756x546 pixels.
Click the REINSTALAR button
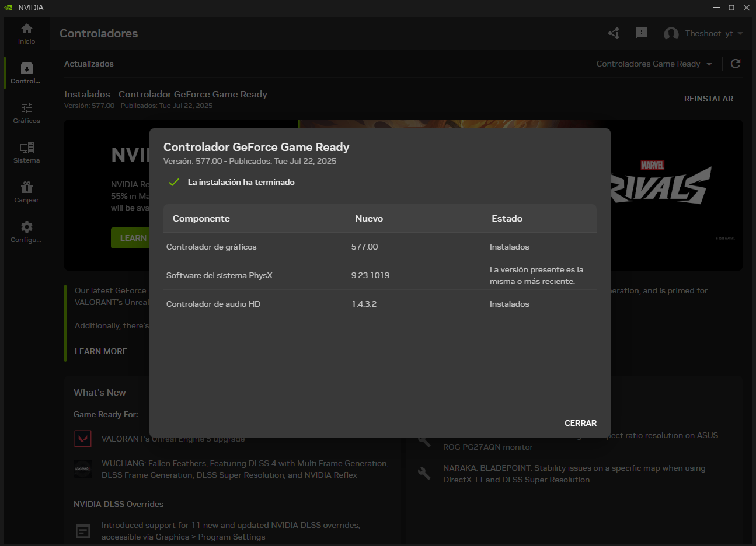coord(709,99)
